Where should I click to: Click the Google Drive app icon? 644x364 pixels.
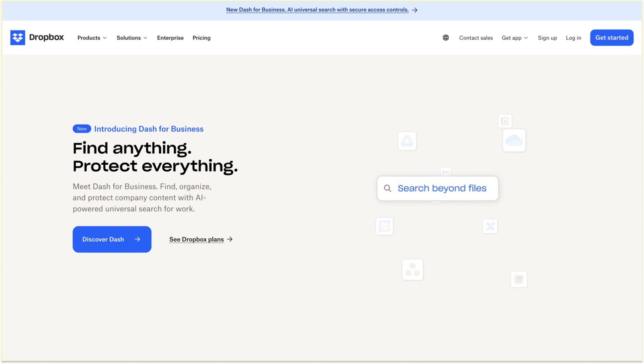[407, 141]
